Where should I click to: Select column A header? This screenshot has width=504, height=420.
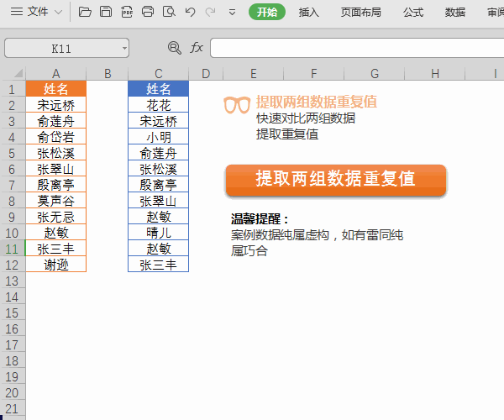click(x=56, y=74)
